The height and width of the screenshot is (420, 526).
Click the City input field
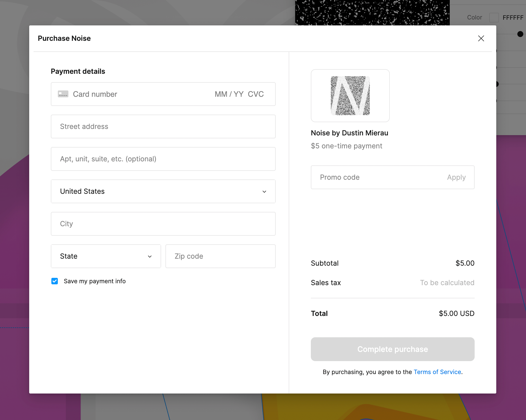click(x=163, y=224)
